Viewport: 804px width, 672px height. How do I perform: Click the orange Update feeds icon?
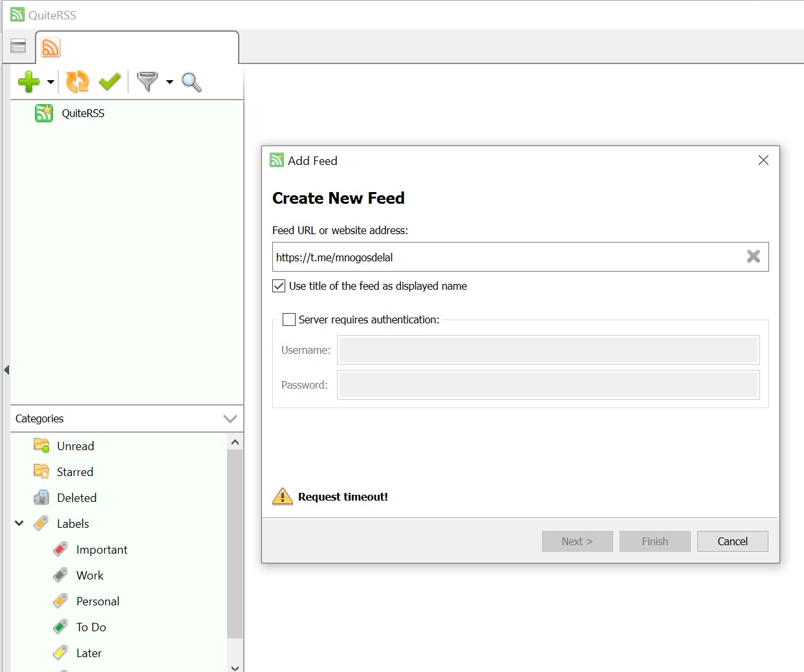click(x=78, y=82)
